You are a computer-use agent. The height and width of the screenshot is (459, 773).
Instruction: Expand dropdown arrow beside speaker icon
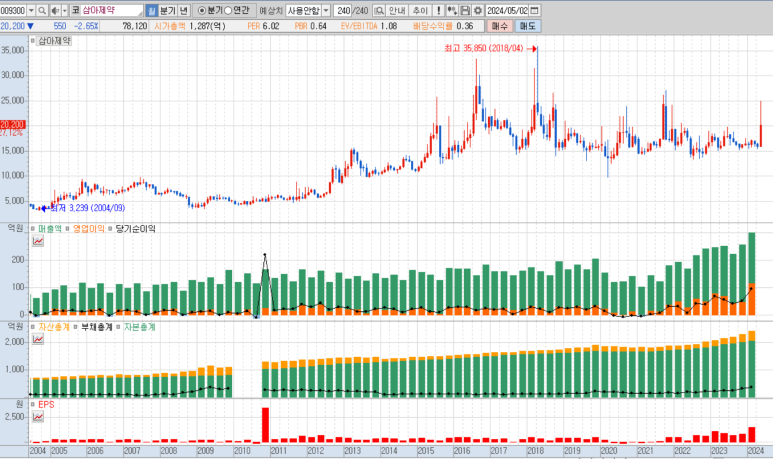pos(64,10)
